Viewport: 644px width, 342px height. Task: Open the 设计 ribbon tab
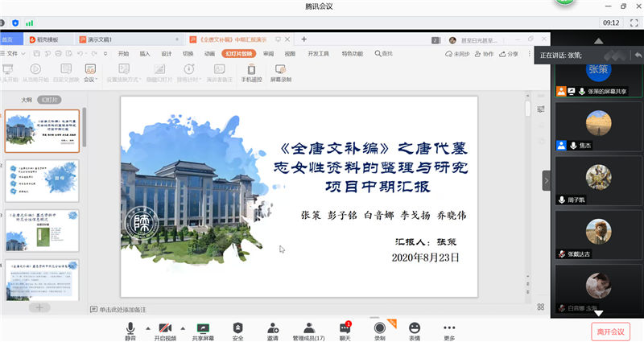(x=167, y=54)
